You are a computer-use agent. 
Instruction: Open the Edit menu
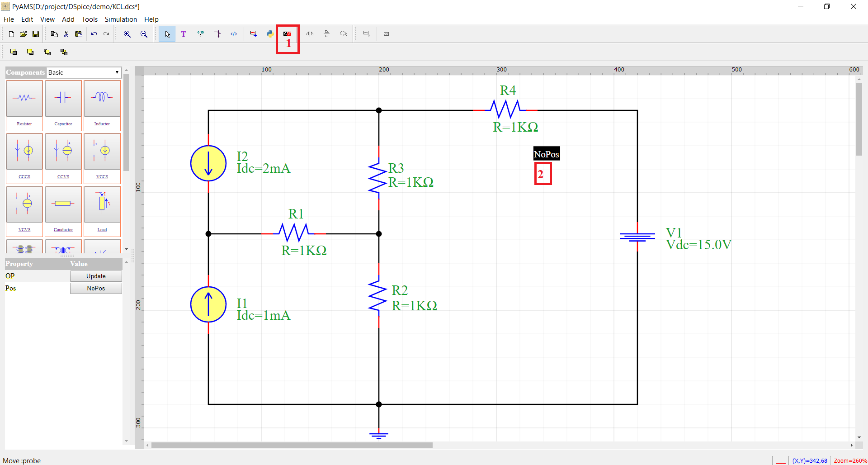[27, 19]
